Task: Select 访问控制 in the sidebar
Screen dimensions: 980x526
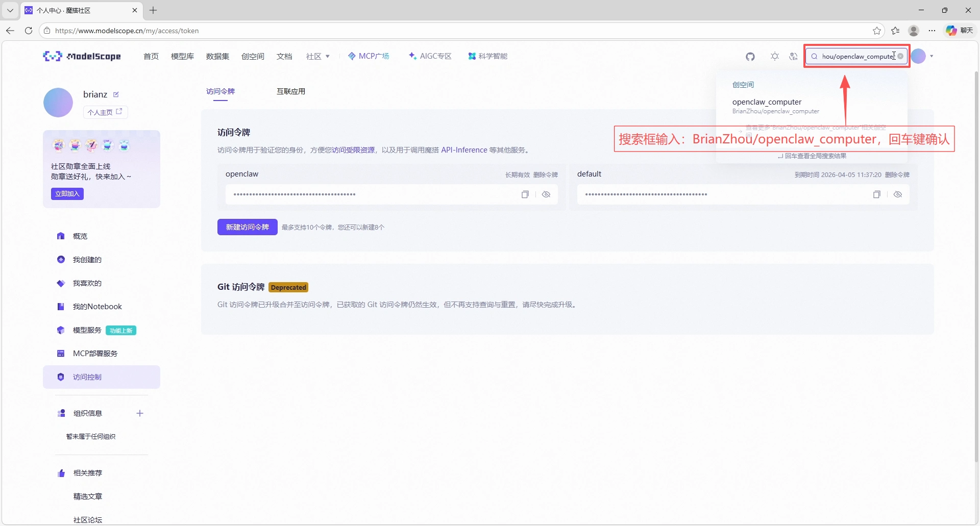Action: point(102,377)
